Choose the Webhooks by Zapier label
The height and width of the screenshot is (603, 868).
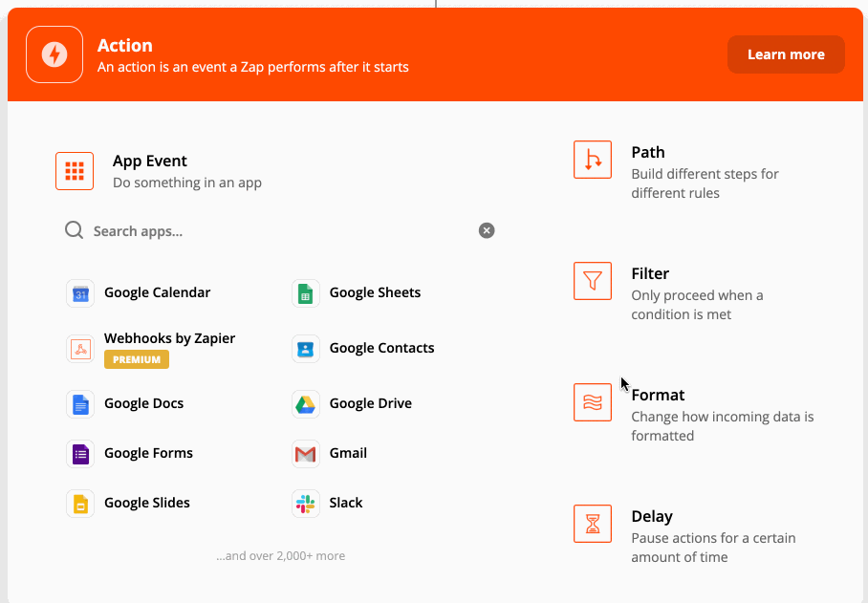(x=169, y=338)
